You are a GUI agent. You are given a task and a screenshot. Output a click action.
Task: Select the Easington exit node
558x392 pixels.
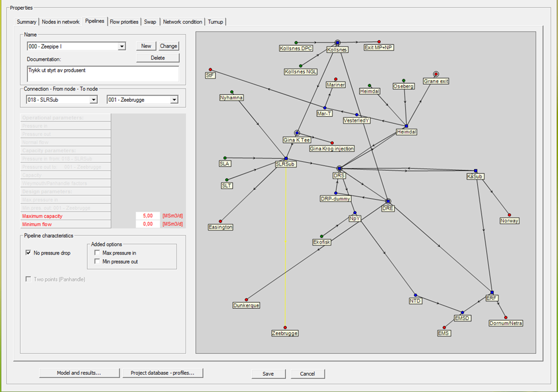click(221, 221)
